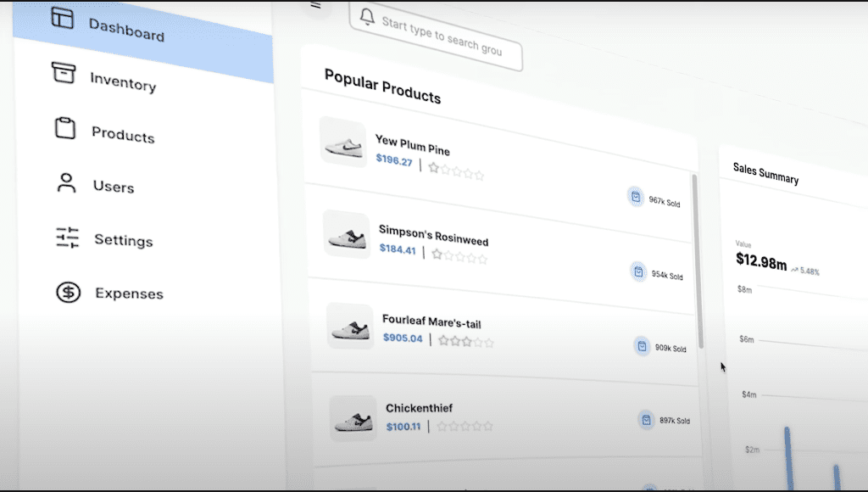Open the Products page in sidebar
868x492 pixels.
(x=123, y=135)
